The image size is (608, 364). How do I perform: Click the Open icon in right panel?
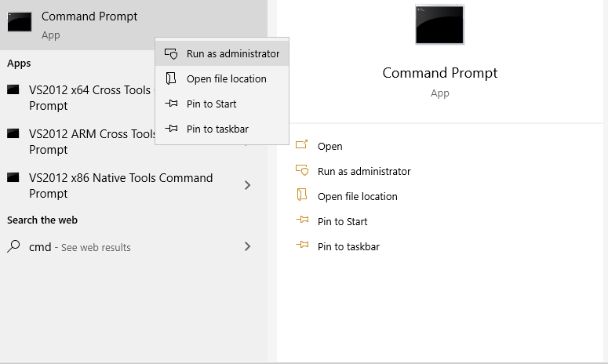tap(302, 146)
